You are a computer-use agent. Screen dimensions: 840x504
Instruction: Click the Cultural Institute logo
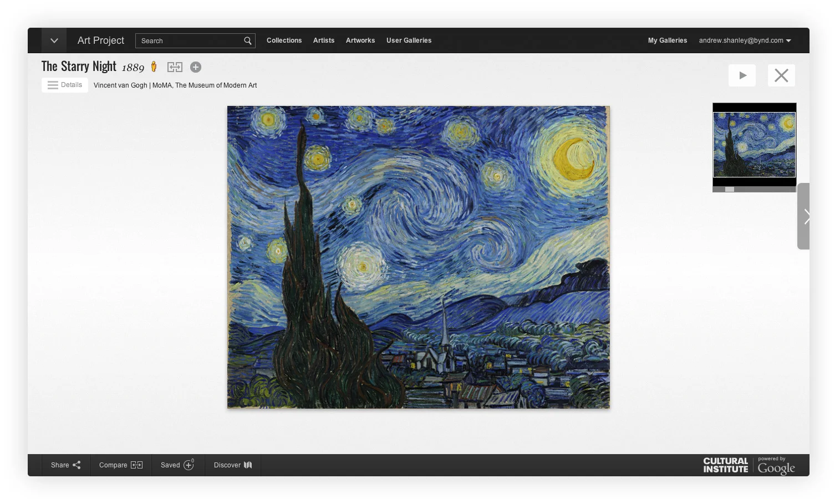pos(725,465)
